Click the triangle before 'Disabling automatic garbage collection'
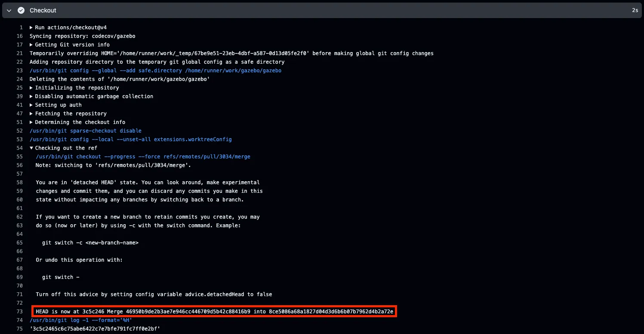 coord(31,96)
